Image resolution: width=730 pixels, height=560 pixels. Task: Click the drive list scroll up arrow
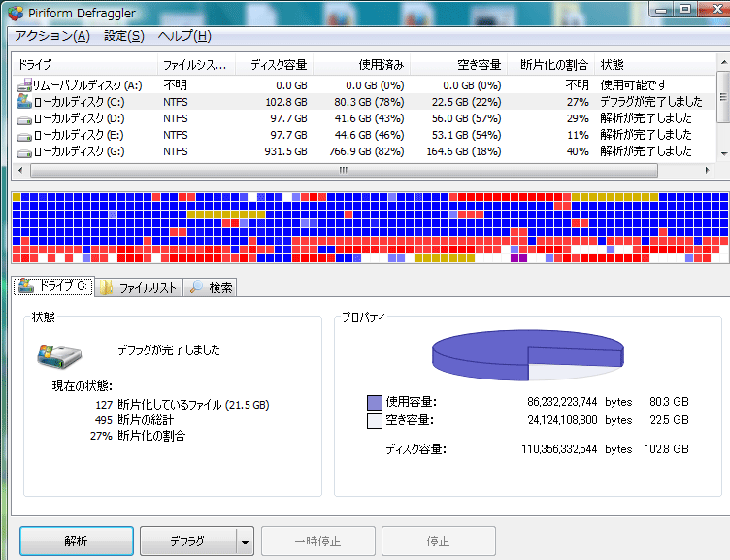tap(723, 62)
